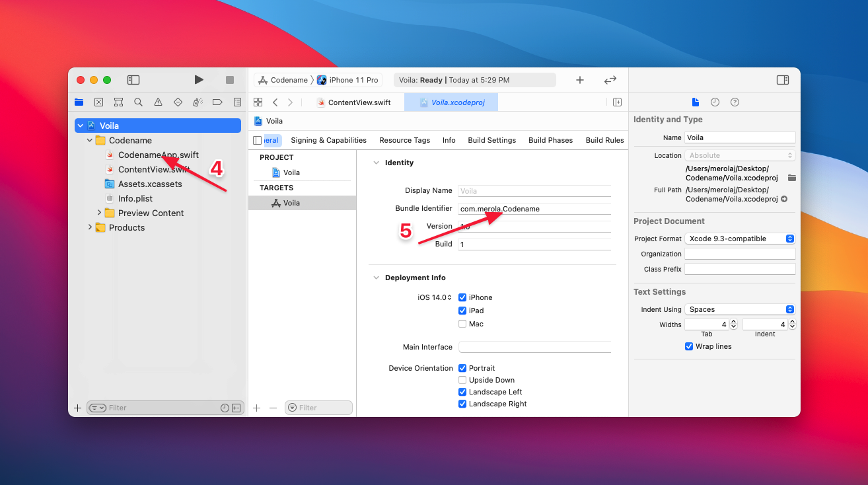Image resolution: width=868 pixels, height=485 pixels.
Task: Switch to Signing & Capabilities tab
Action: [328, 140]
